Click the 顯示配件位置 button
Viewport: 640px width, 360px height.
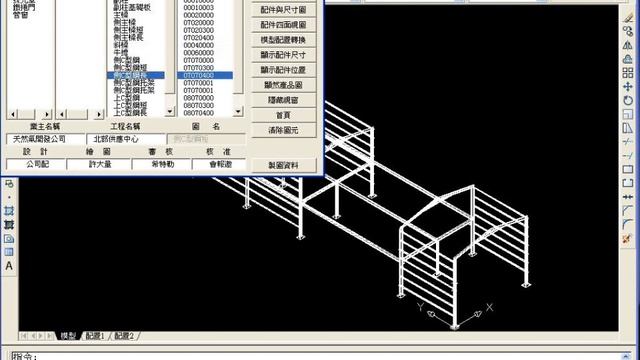284,70
